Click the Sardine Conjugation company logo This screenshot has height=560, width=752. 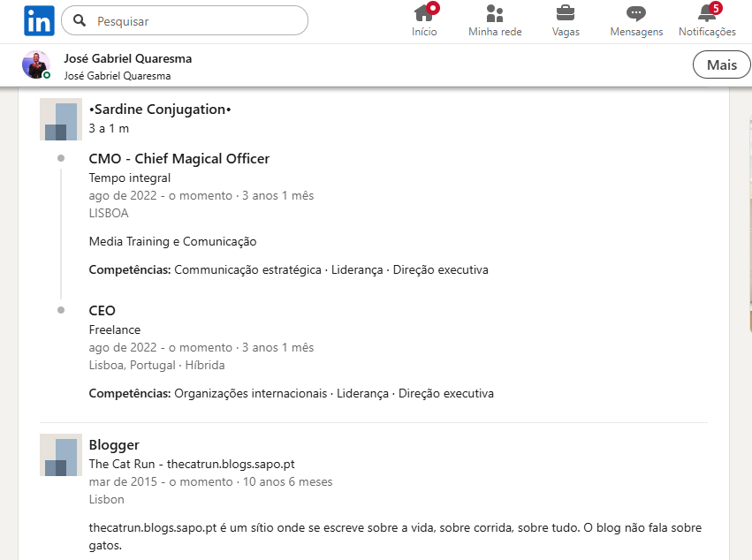pyautogui.click(x=61, y=119)
